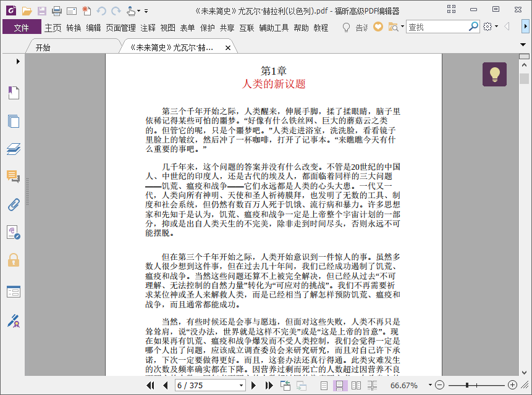Close the 未来简史 document tab
This screenshot has height=395, width=532.
point(228,48)
